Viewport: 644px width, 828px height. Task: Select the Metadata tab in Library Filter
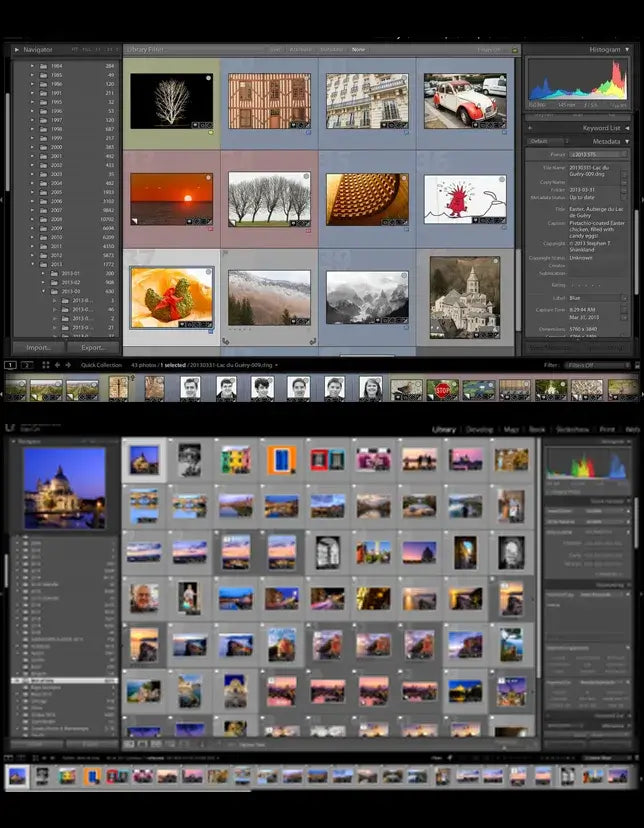click(332, 50)
